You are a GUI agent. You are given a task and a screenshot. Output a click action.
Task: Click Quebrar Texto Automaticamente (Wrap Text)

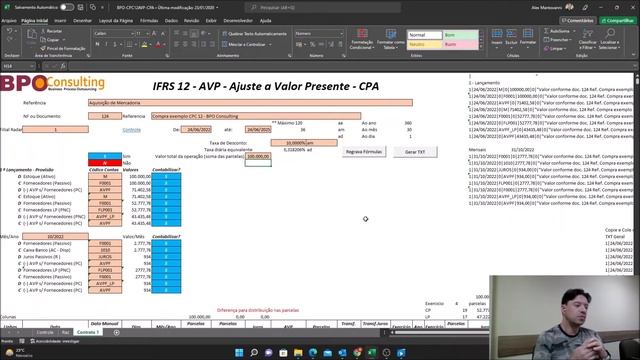click(254, 33)
